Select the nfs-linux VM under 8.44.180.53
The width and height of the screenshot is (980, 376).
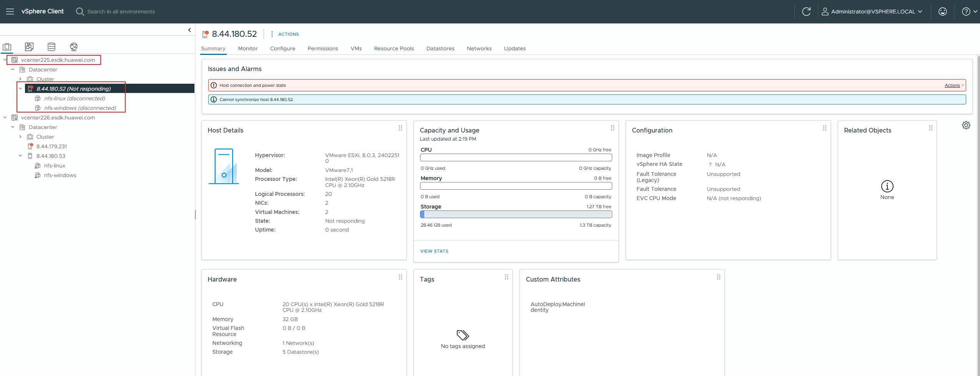(55, 166)
